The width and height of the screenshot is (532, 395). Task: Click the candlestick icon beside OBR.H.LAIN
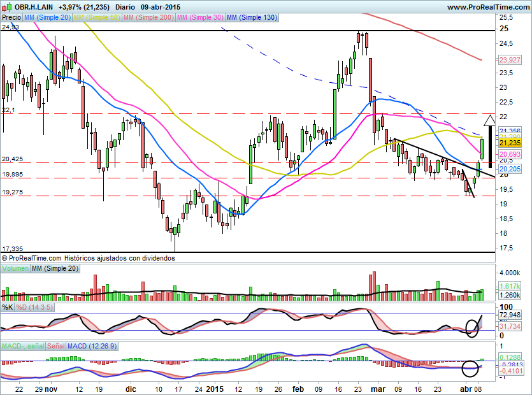7,7
